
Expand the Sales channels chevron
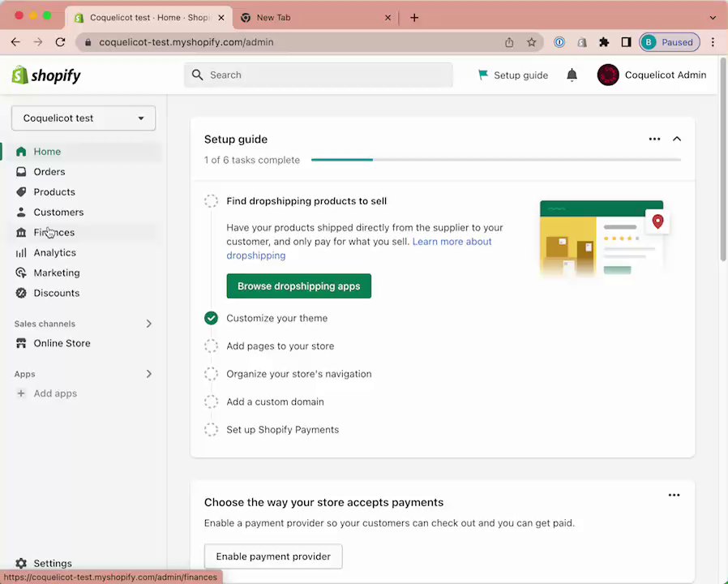[x=148, y=324]
